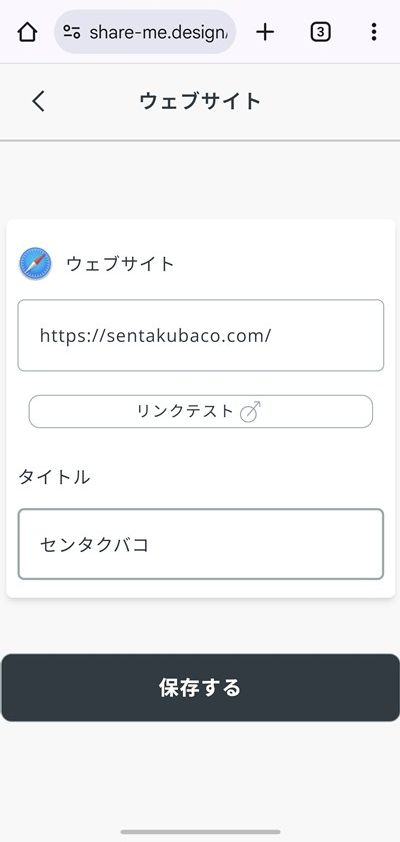Image resolution: width=400 pixels, height=842 pixels.
Task: Click the ウェブサイト label next to compass
Action: click(x=120, y=264)
